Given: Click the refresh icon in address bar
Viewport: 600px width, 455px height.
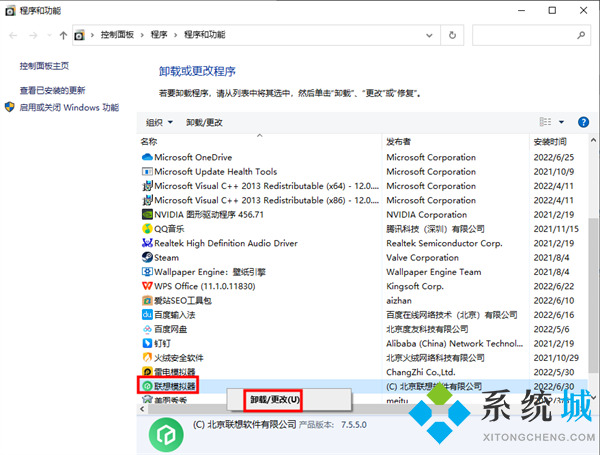Looking at the screenshot, I should point(452,35).
